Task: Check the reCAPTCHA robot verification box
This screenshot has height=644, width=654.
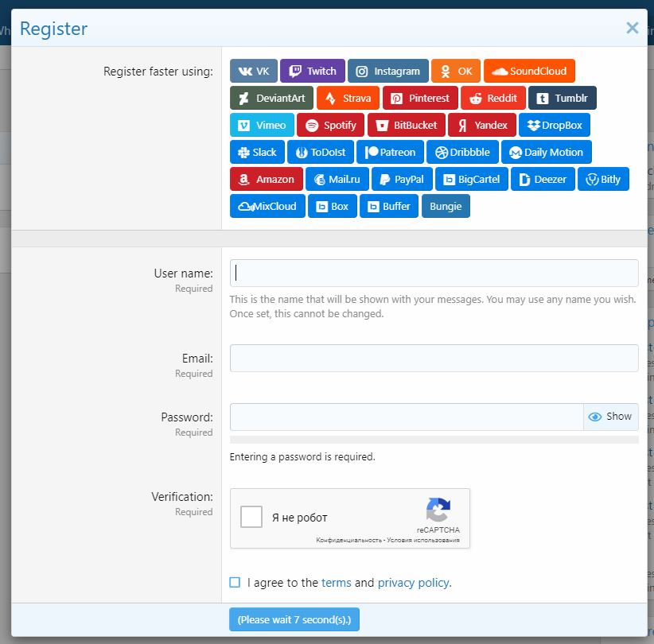Action: point(251,518)
